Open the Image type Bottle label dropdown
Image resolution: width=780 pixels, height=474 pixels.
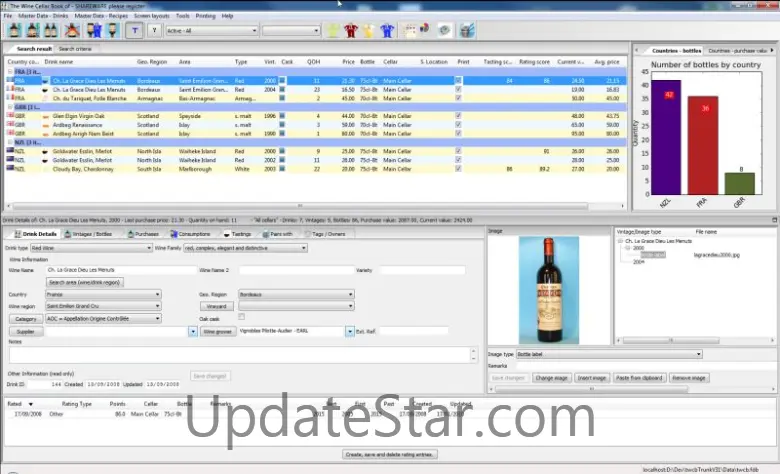tap(609, 354)
